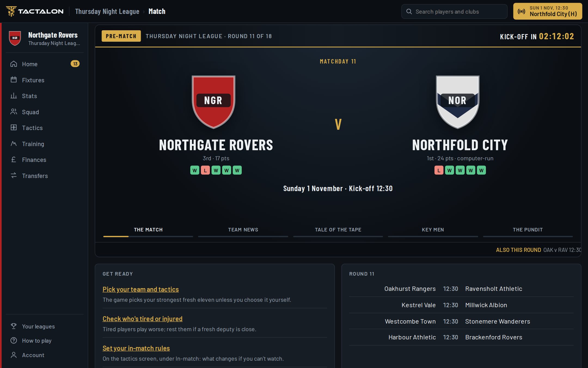Click the Home notification badge 13
This screenshot has height=368, width=588.
tap(75, 64)
